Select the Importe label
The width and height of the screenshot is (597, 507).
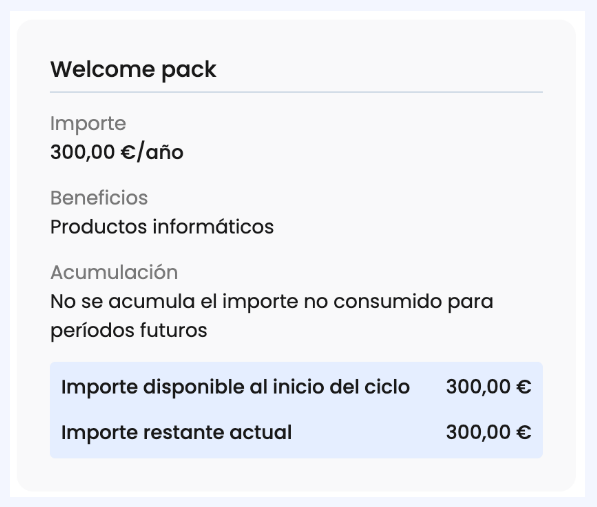point(88,124)
